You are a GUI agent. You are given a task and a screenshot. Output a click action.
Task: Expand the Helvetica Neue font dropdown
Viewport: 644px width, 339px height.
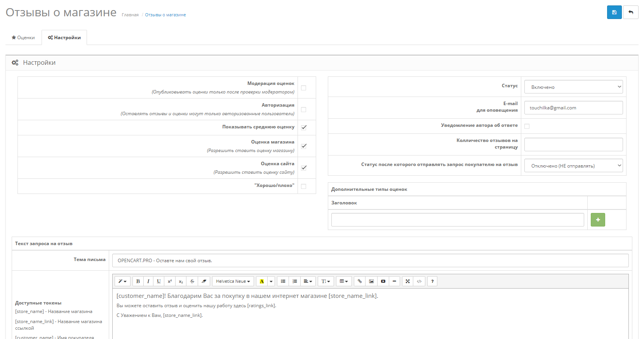point(233,281)
